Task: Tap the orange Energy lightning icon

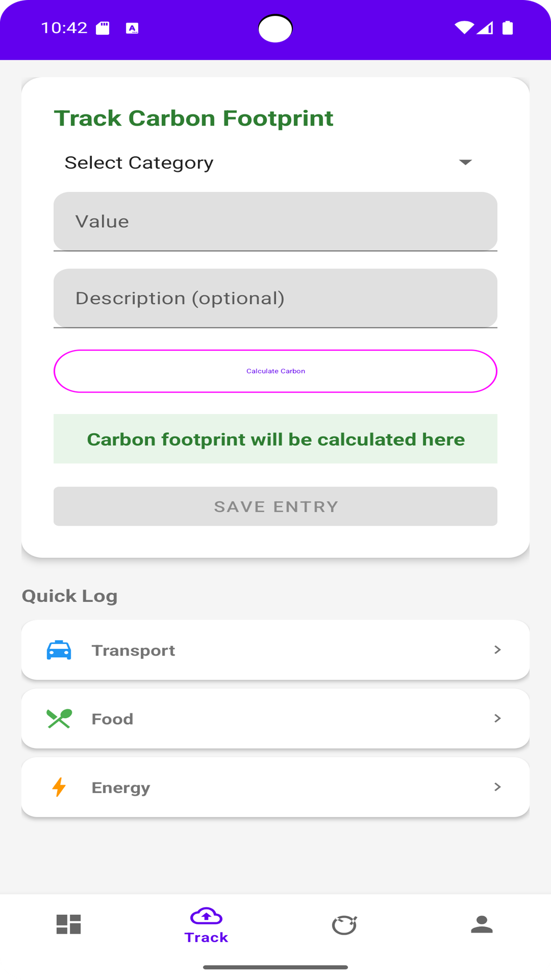Action: (x=59, y=787)
